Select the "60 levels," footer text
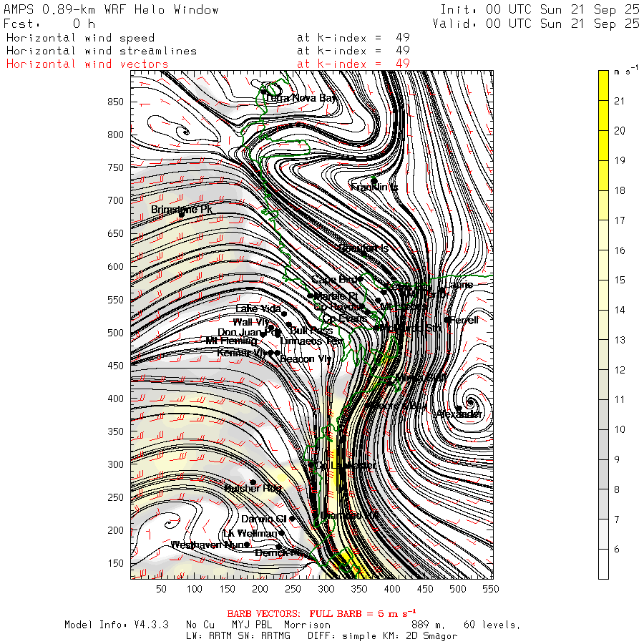Image resolution: width=644 pixels, height=644 pixels. click(x=492, y=625)
